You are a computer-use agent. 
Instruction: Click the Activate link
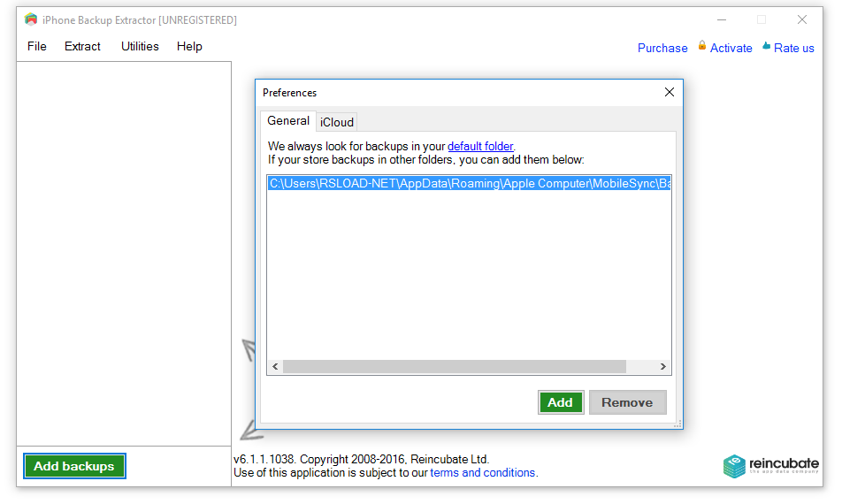[731, 48]
